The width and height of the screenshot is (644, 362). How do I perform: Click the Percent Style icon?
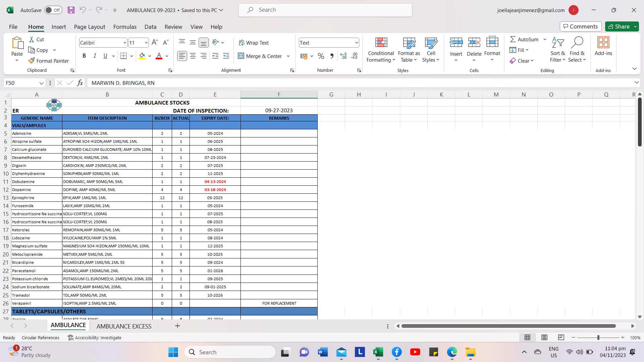coord(321,56)
